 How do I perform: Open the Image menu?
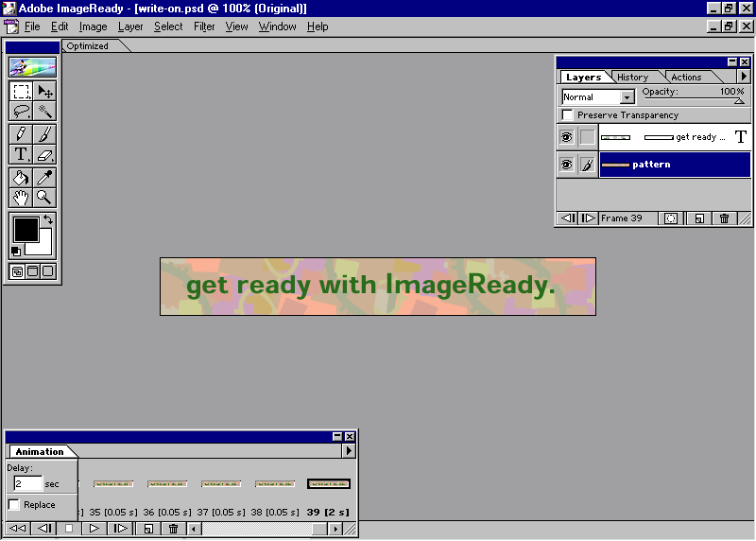click(x=93, y=26)
